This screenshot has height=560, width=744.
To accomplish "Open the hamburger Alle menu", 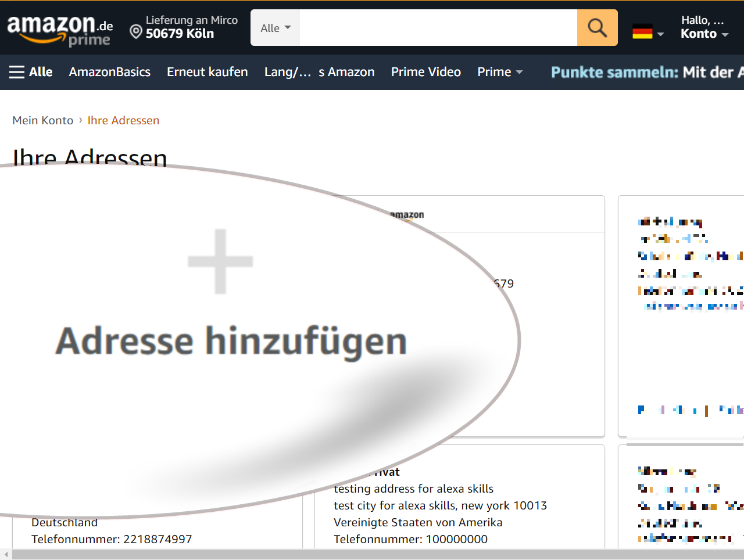I will point(31,72).
